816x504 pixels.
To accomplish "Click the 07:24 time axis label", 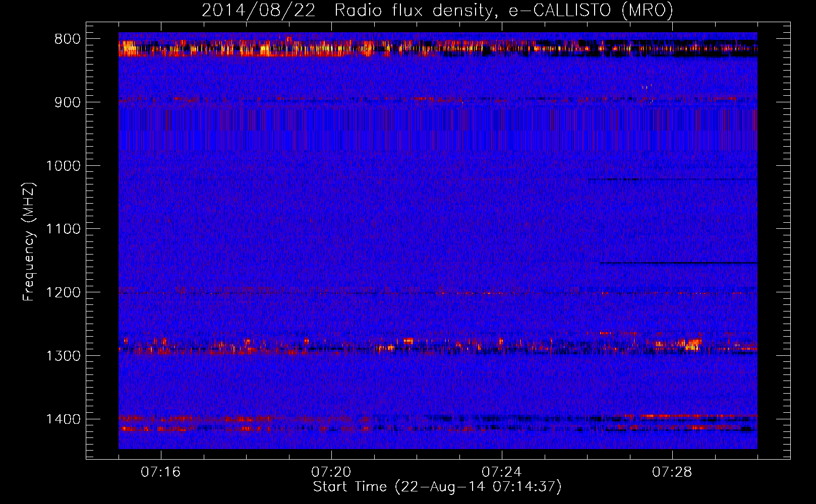I will pos(502,472).
